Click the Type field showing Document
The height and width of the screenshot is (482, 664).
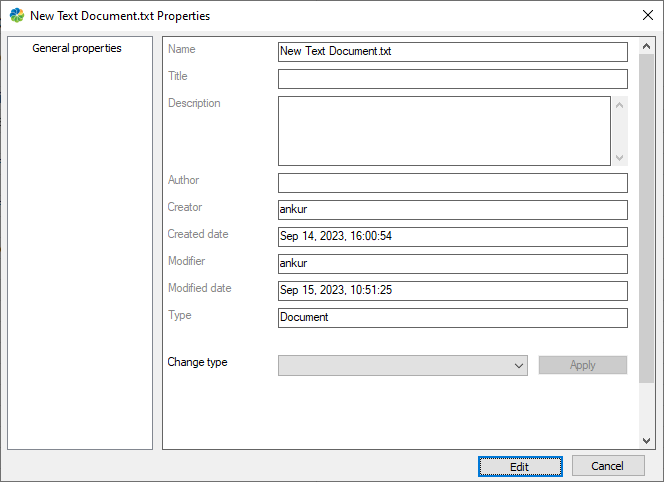point(452,318)
